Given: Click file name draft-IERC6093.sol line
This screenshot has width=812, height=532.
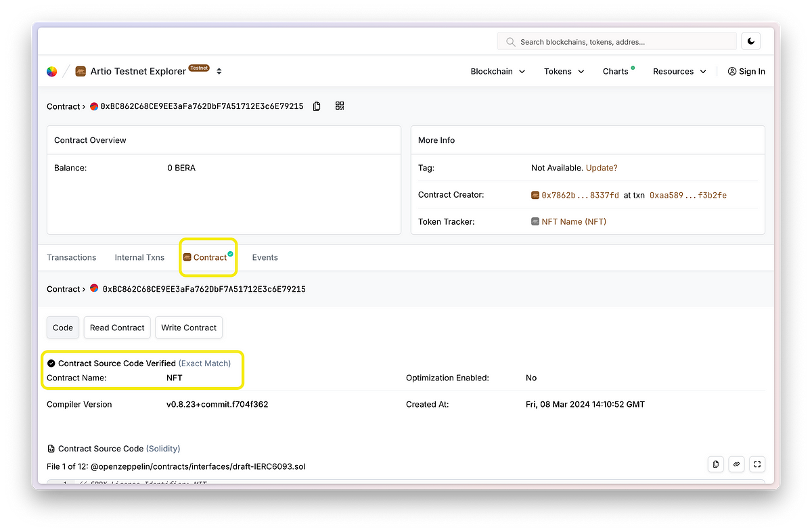Looking at the screenshot, I should 176,466.
